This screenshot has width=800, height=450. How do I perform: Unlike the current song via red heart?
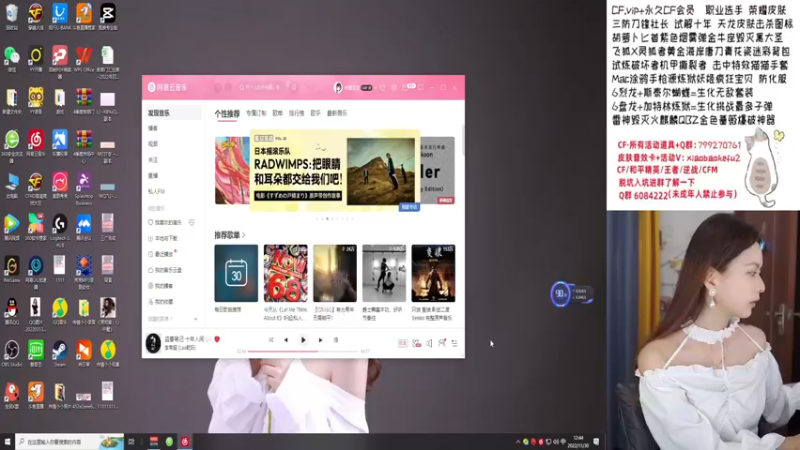pyautogui.click(x=217, y=339)
